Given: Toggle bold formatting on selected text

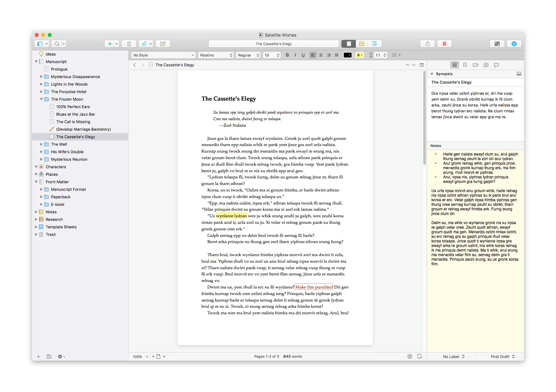Looking at the screenshot, I should [287, 55].
